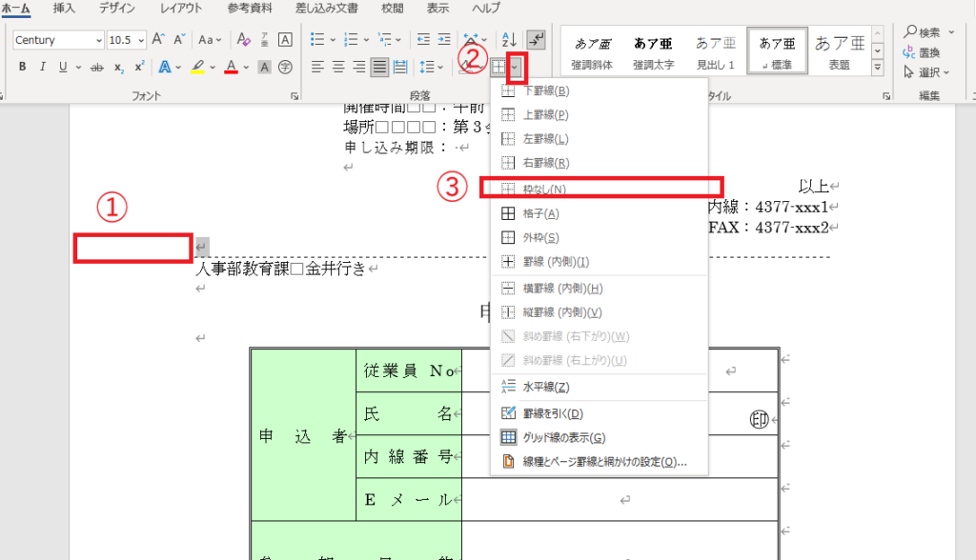Align text left
The image size is (976, 560).
pyautogui.click(x=317, y=68)
